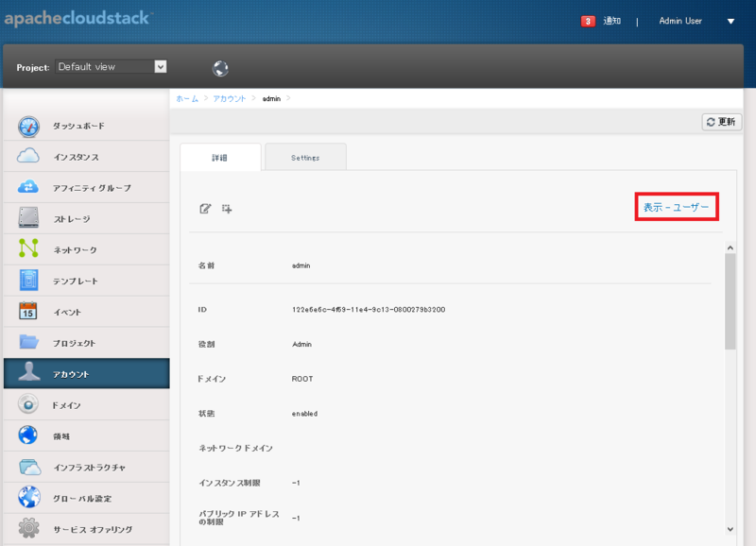The height and width of the screenshot is (546, 756).
Task: Select the 詳細 tab
Action: [x=220, y=157]
